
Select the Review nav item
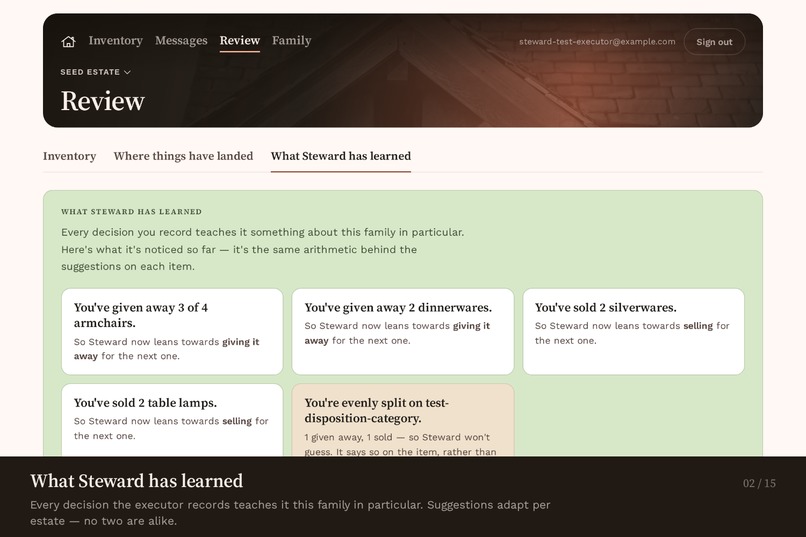pyautogui.click(x=240, y=41)
